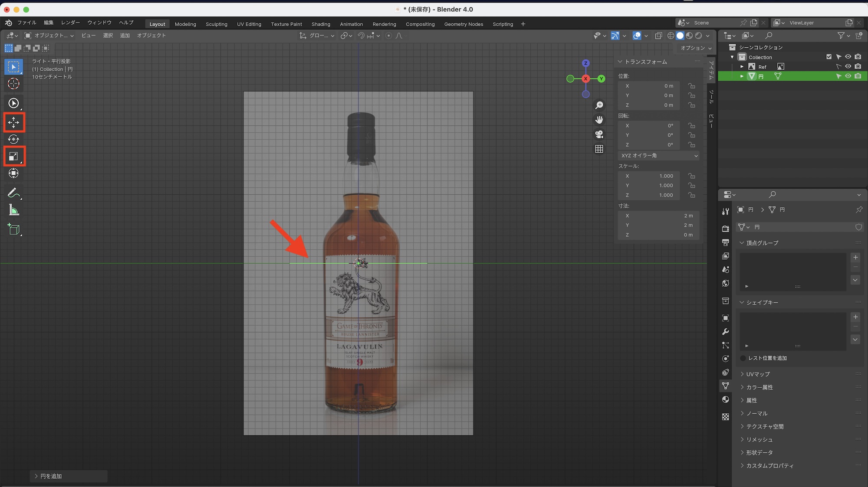
Task: Toggle the camera view icon
Action: click(599, 134)
